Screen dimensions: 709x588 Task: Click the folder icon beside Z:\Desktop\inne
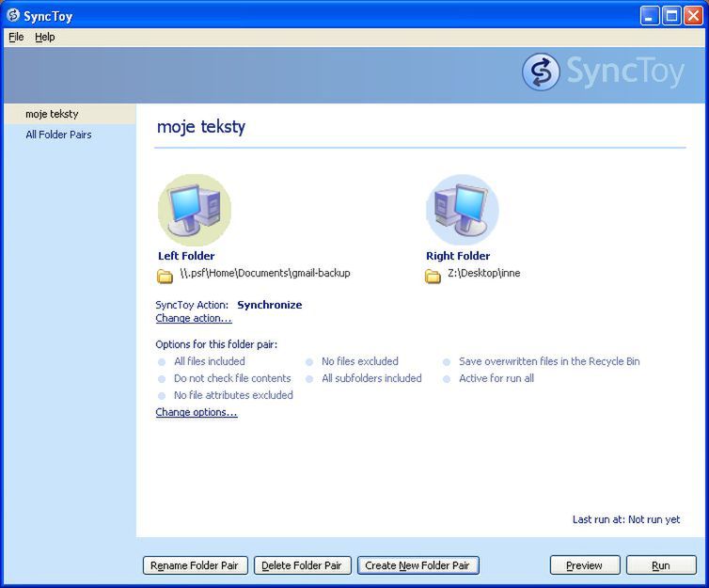pos(433,276)
